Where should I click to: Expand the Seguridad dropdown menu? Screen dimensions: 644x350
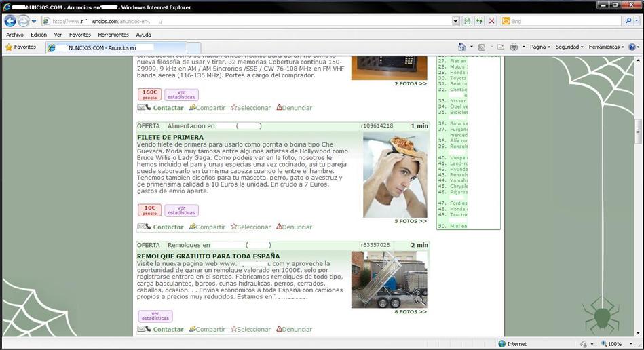(x=569, y=47)
